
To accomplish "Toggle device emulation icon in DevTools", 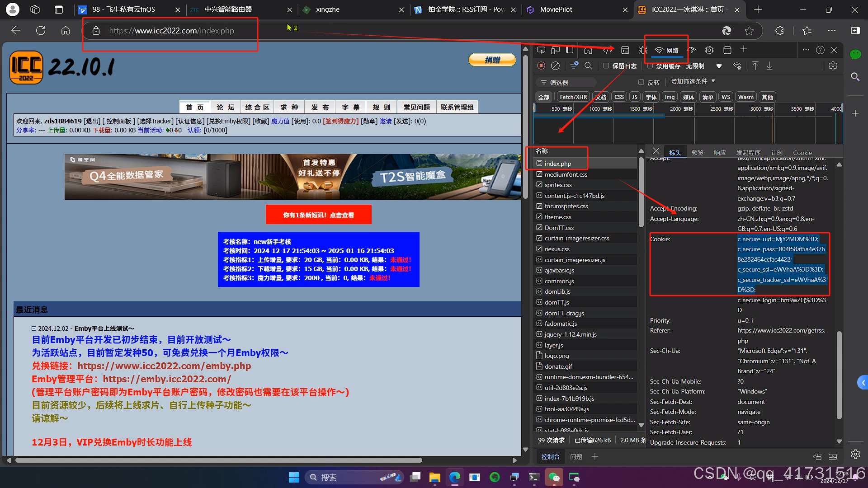I will [x=555, y=50].
